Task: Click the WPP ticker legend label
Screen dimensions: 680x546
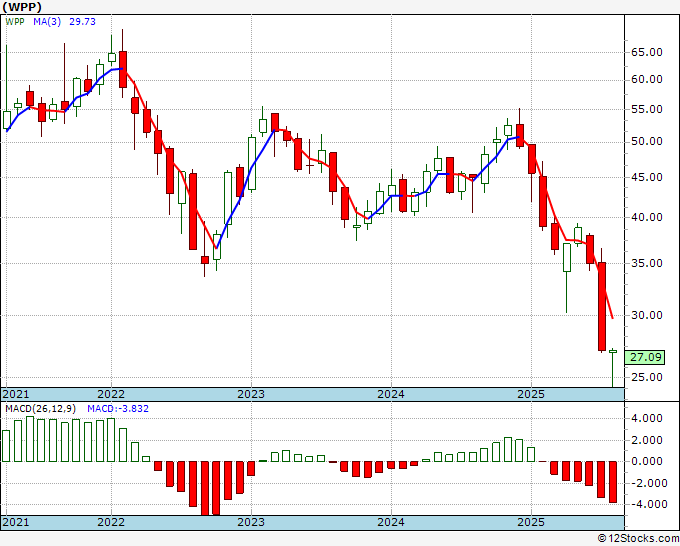Action: pyautogui.click(x=15, y=22)
